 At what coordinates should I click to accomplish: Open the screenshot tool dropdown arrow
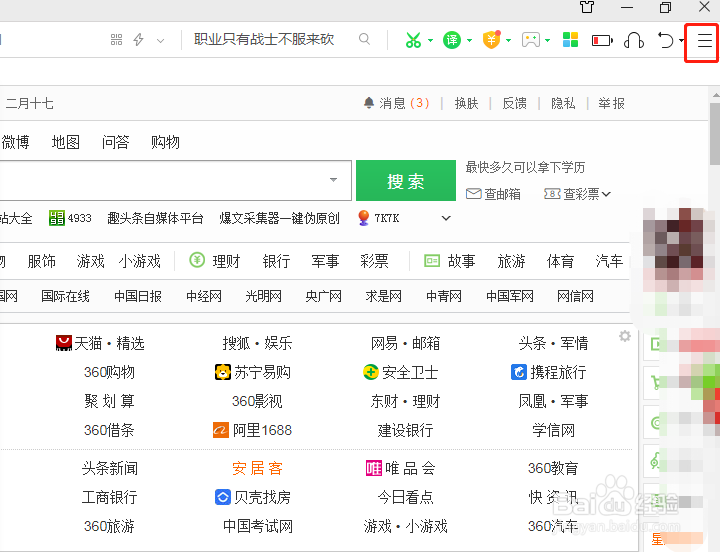(430, 40)
